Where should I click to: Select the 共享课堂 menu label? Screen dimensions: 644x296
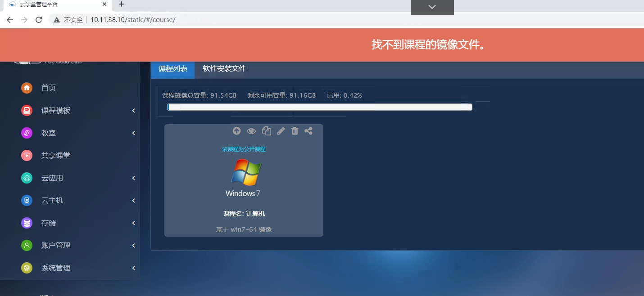click(x=56, y=155)
